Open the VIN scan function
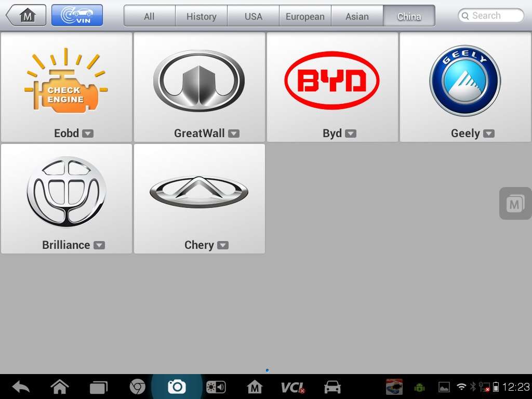The width and height of the screenshot is (532, 399). [x=77, y=15]
